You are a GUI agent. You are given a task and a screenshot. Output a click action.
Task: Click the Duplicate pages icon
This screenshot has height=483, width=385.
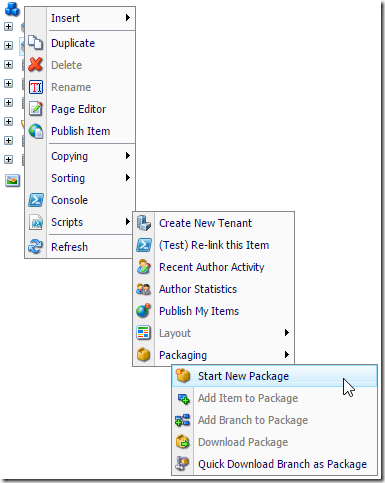(x=35, y=43)
